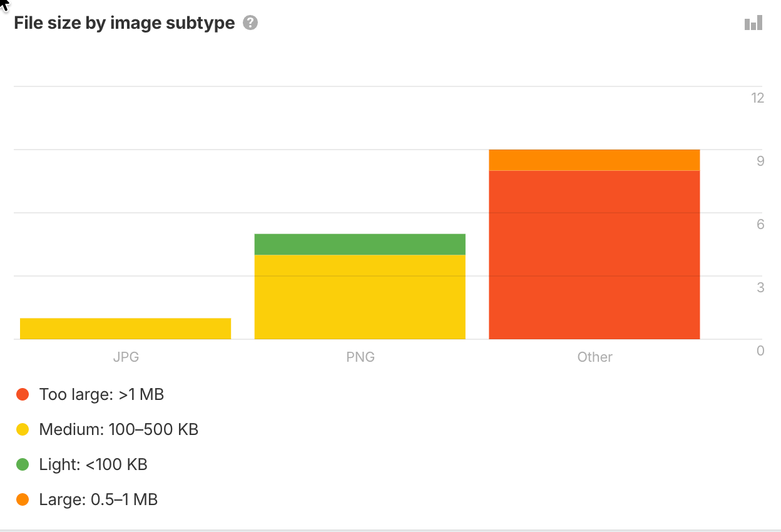Click the JPG axis label
Screen dimensions: 781x532
pos(126,357)
